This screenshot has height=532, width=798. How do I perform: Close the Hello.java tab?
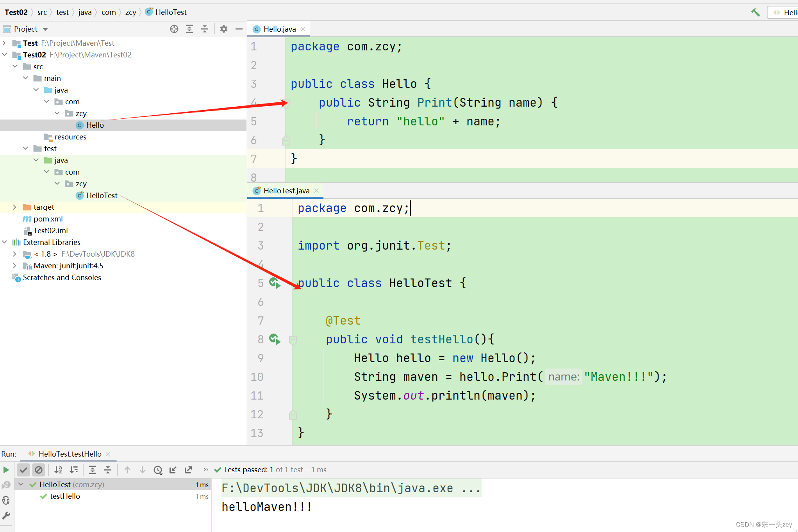click(x=303, y=29)
